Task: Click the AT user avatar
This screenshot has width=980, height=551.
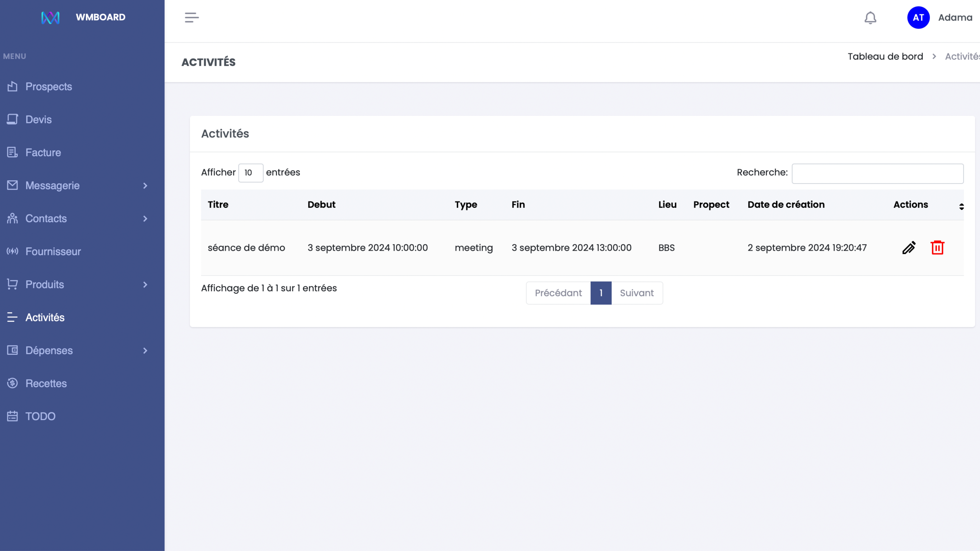Action: coord(918,17)
